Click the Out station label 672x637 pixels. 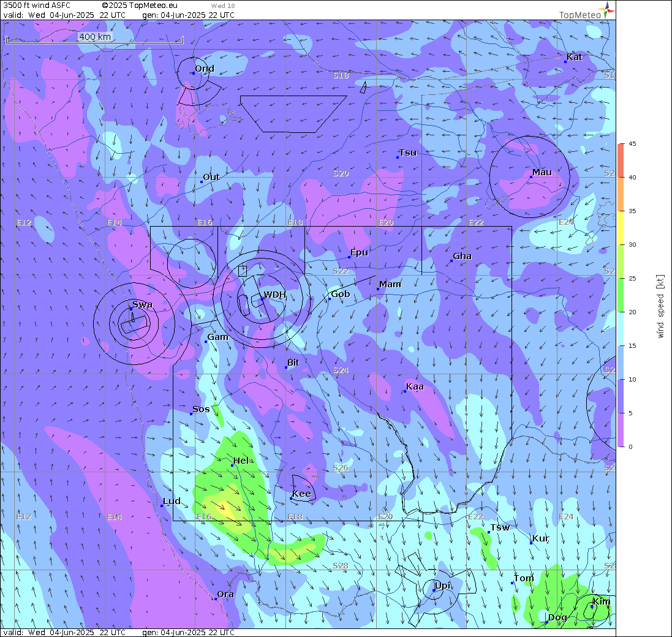pyautogui.click(x=211, y=177)
